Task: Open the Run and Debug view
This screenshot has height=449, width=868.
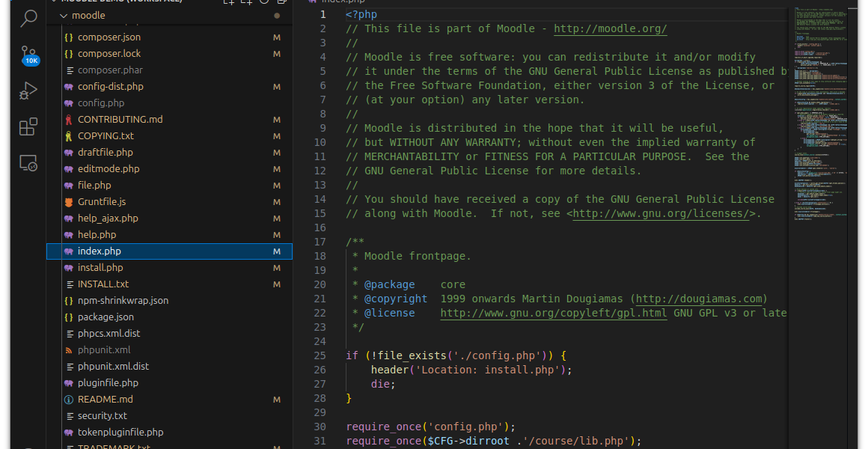Action: [x=28, y=91]
